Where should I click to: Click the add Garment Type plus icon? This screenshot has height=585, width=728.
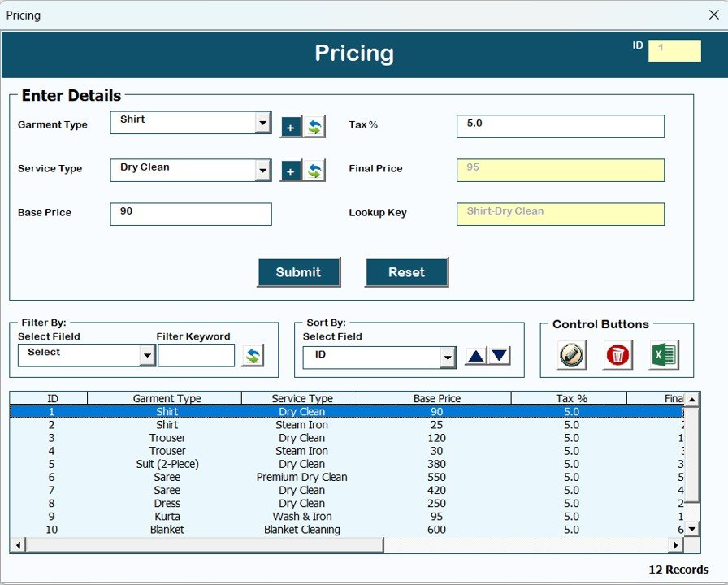(x=291, y=127)
